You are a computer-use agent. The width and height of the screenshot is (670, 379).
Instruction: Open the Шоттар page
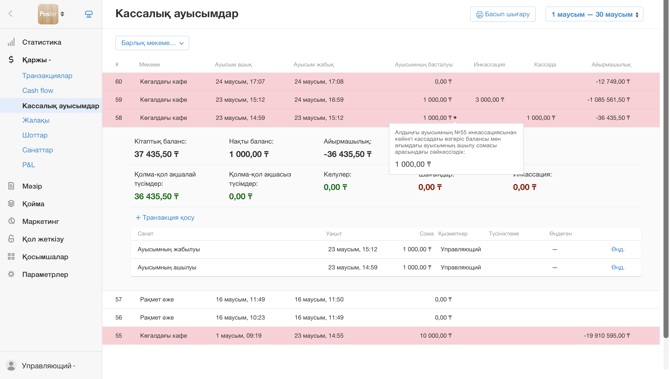click(35, 135)
